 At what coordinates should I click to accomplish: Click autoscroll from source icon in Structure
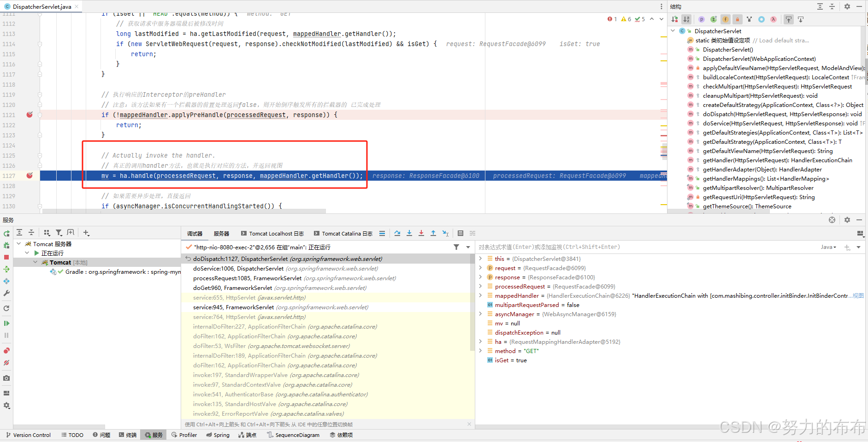click(x=801, y=19)
